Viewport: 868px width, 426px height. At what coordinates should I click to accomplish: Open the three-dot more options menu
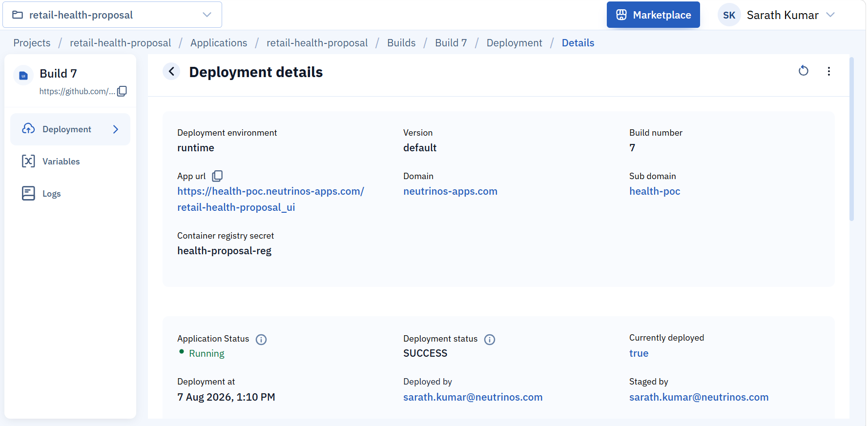(829, 71)
